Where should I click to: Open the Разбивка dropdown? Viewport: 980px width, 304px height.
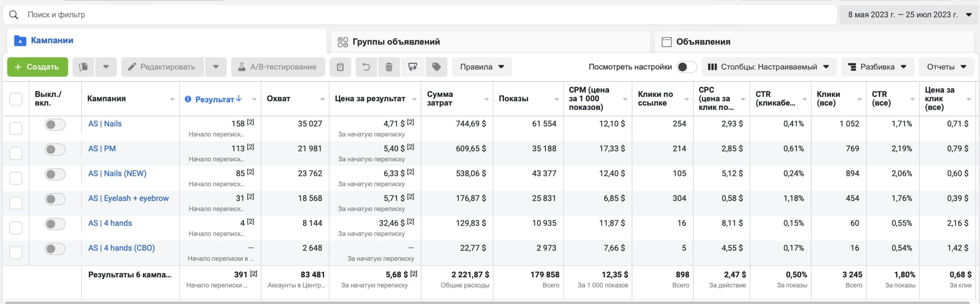coord(877,67)
